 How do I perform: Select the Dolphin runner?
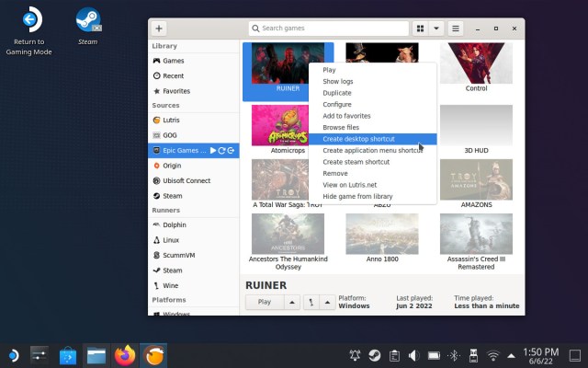click(194, 224)
